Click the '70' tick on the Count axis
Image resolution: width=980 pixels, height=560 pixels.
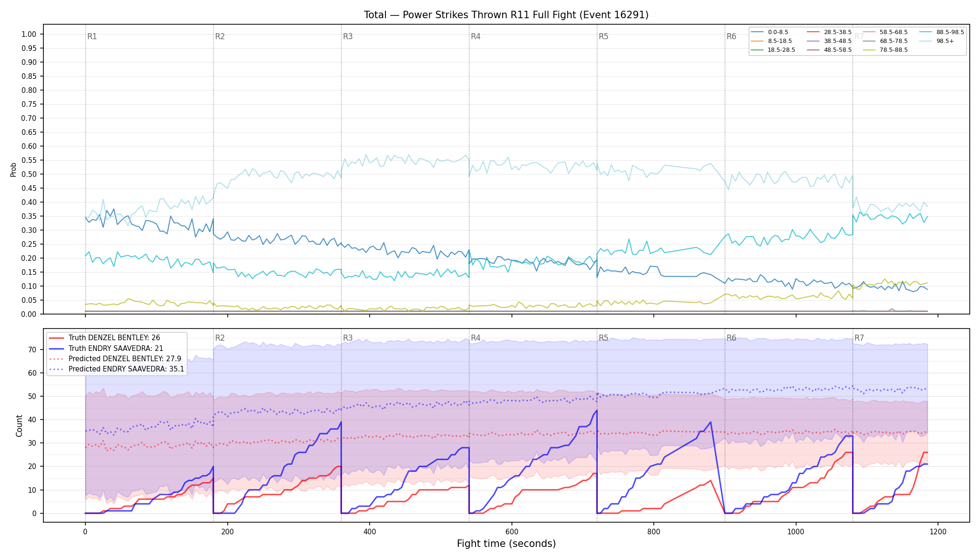32,350
